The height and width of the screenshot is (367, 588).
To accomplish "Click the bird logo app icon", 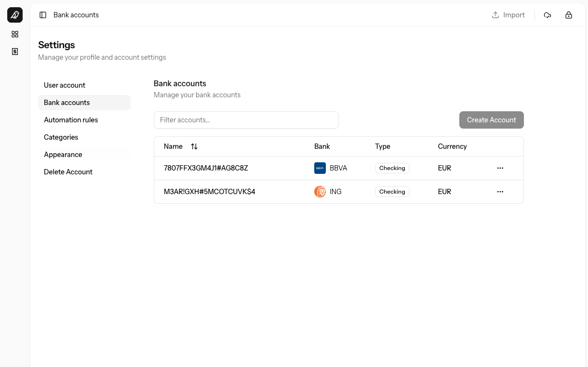I will tap(15, 15).
